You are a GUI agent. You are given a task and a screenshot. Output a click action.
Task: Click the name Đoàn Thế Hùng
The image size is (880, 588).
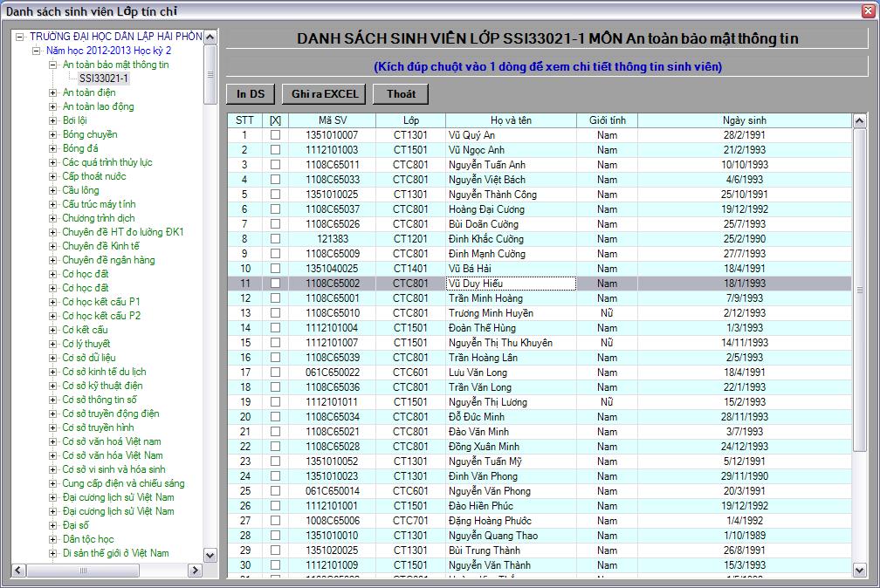482,328
